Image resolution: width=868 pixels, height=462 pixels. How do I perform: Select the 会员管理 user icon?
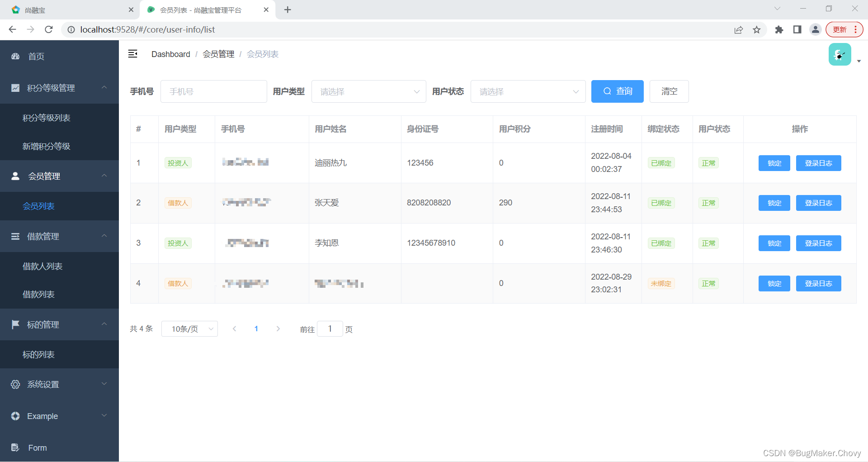tap(15, 176)
